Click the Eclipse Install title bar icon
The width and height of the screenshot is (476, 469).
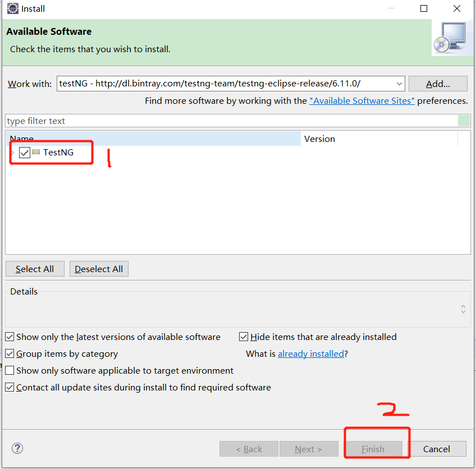click(x=13, y=8)
